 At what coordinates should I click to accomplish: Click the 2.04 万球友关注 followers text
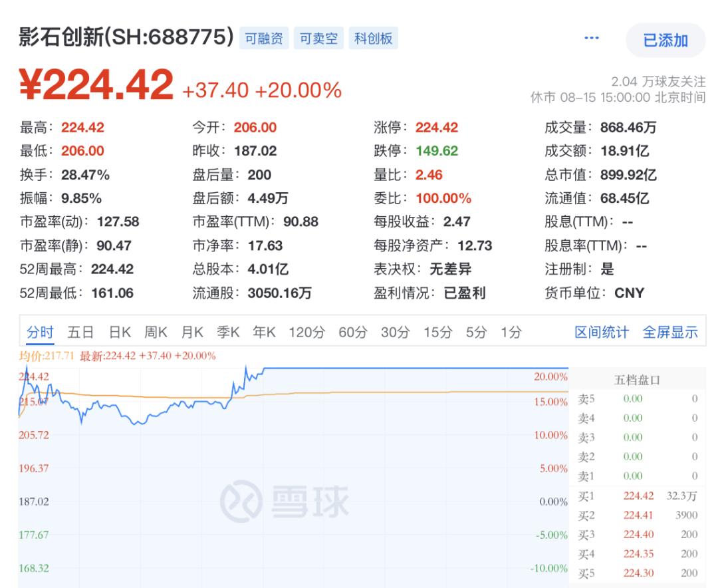pos(658,82)
